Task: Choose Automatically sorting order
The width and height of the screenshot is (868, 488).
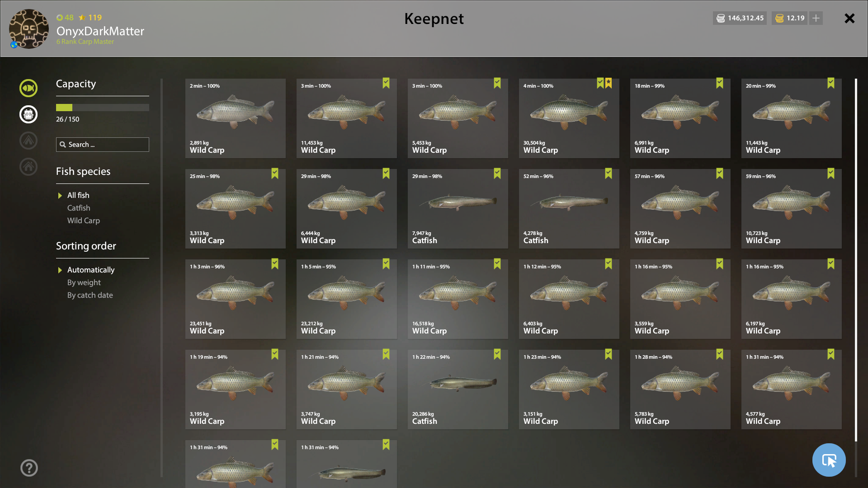Action: tap(91, 270)
